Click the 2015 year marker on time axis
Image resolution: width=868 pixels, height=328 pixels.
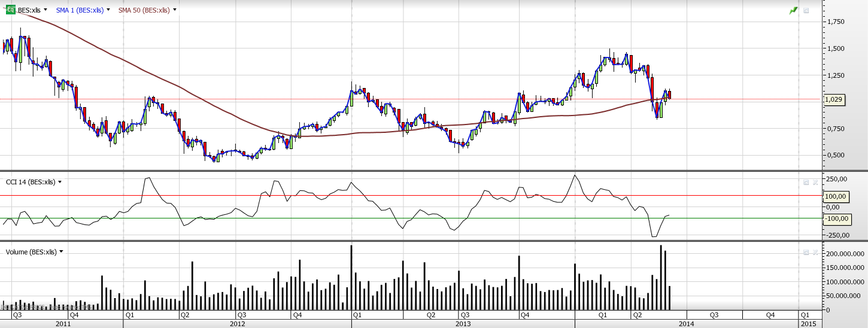click(808, 324)
